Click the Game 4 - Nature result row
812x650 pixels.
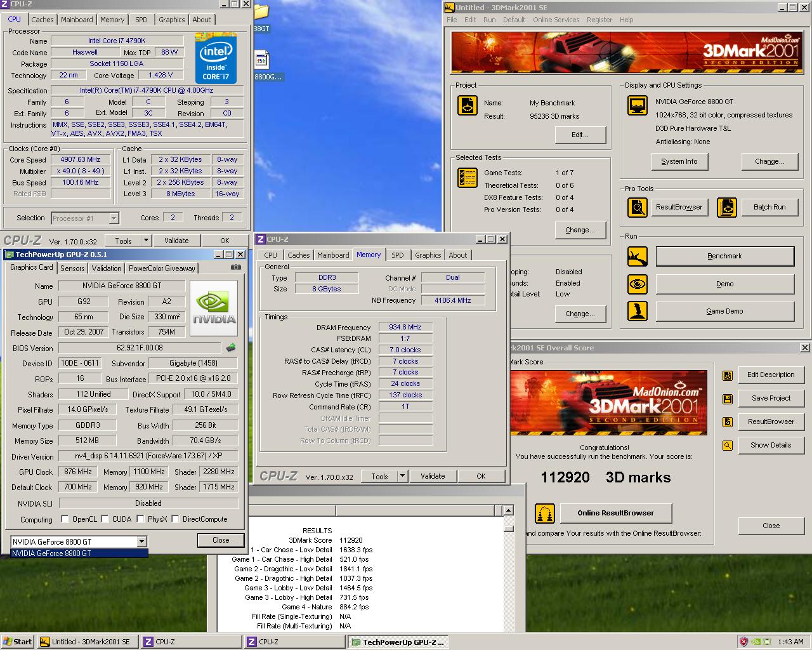325,607
